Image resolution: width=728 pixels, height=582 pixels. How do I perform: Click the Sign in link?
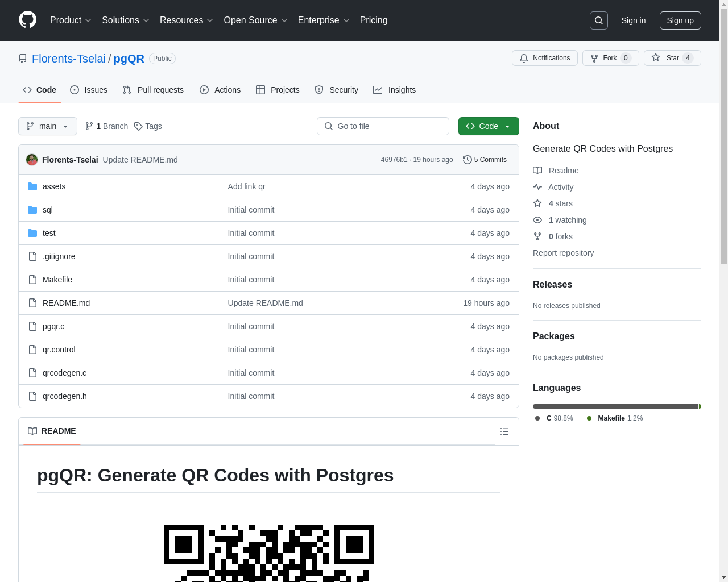(634, 20)
